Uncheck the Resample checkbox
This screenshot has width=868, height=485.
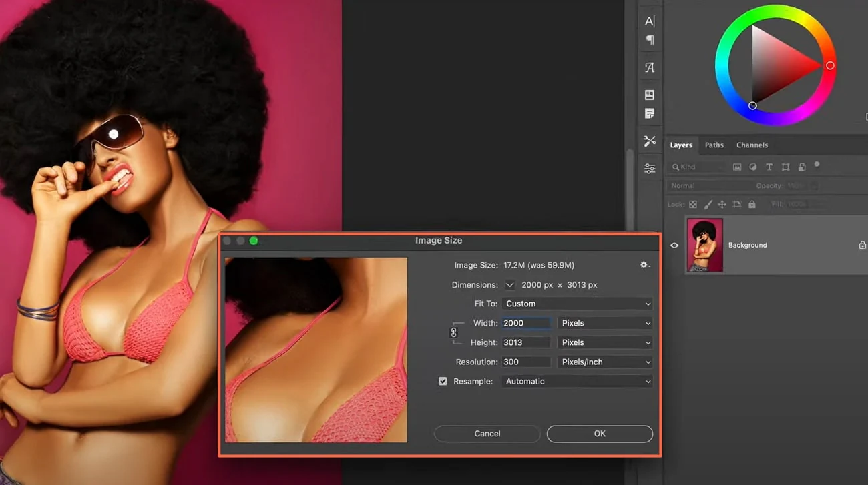(443, 381)
